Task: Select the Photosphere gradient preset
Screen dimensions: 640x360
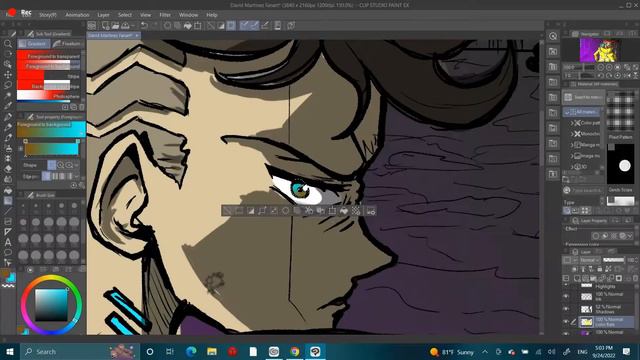Action: 49,96
